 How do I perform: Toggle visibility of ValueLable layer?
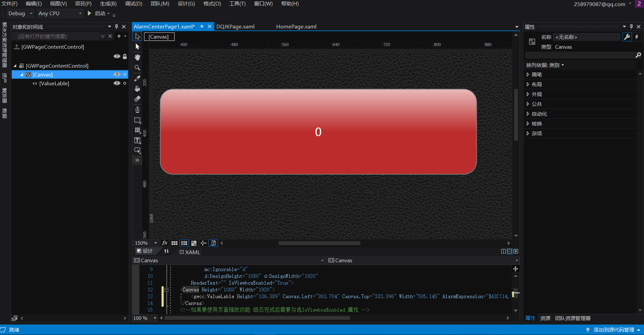(x=117, y=83)
